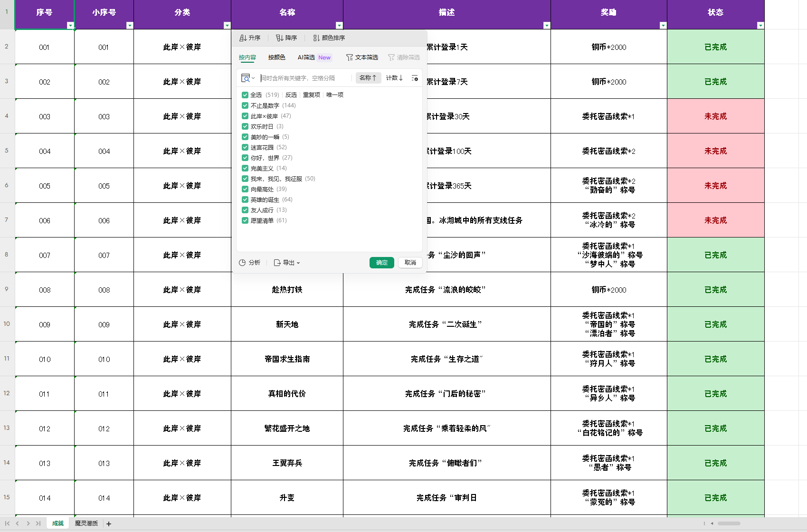Switch to the 按颜色 filter tab
The image size is (807, 532).
276,57
